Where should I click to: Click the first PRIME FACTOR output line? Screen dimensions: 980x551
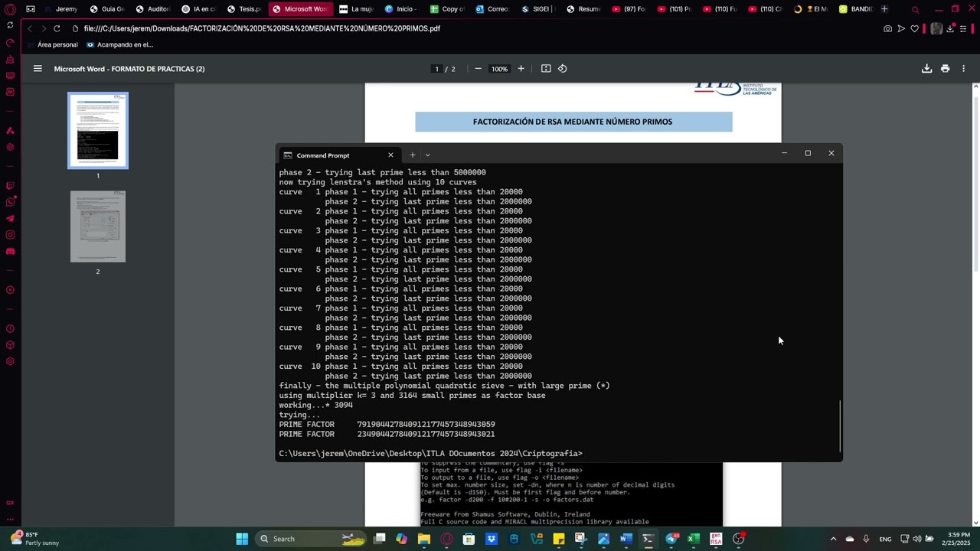pyautogui.click(x=387, y=424)
